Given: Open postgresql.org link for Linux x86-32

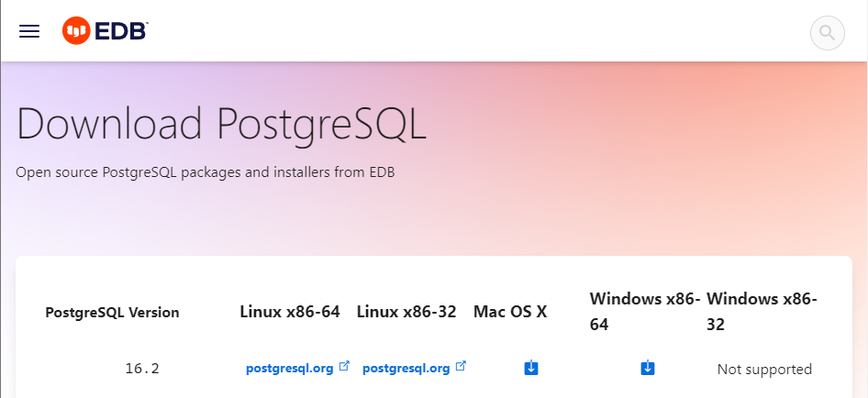Looking at the screenshot, I should 406,369.
